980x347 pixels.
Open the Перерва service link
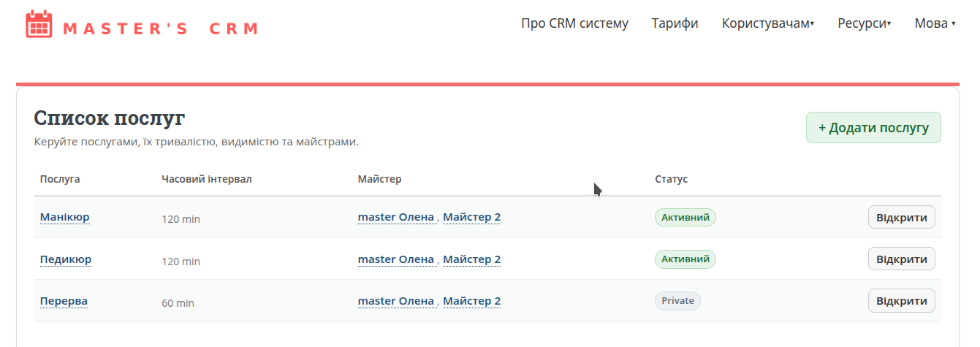pos(64,301)
